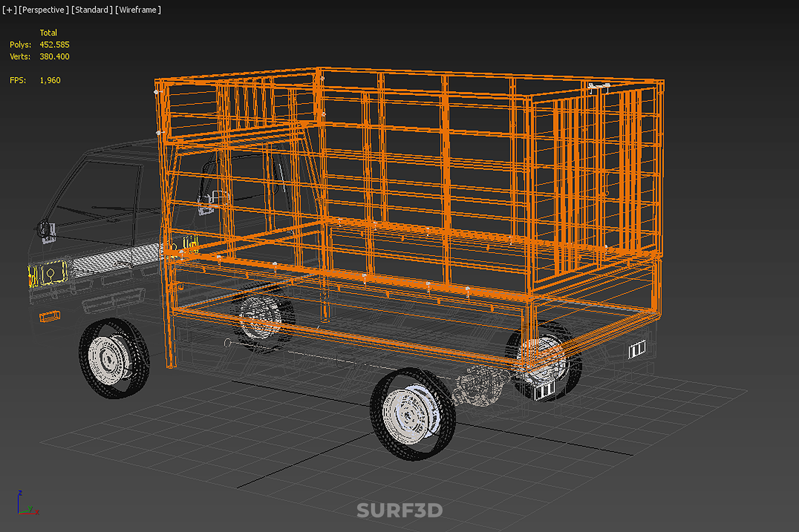Click the [+] viewport general menu label
Image resolution: width=799 pixels, height=532 pixels.
9,10
